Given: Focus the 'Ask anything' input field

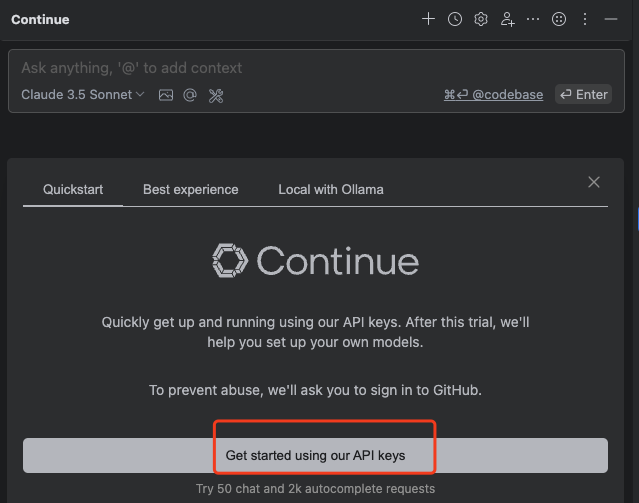Looking at the screenshot, I should pyautogui.click(x=316, y=68).
